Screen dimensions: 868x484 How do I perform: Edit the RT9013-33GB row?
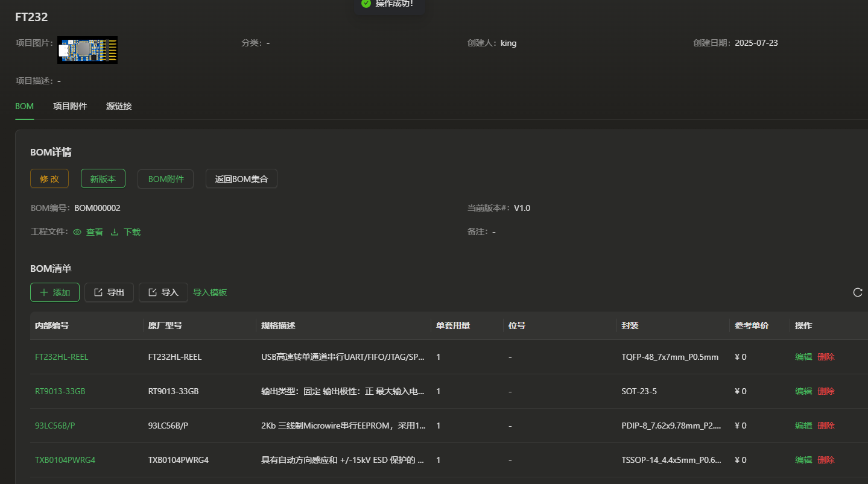tap(803, 391)
